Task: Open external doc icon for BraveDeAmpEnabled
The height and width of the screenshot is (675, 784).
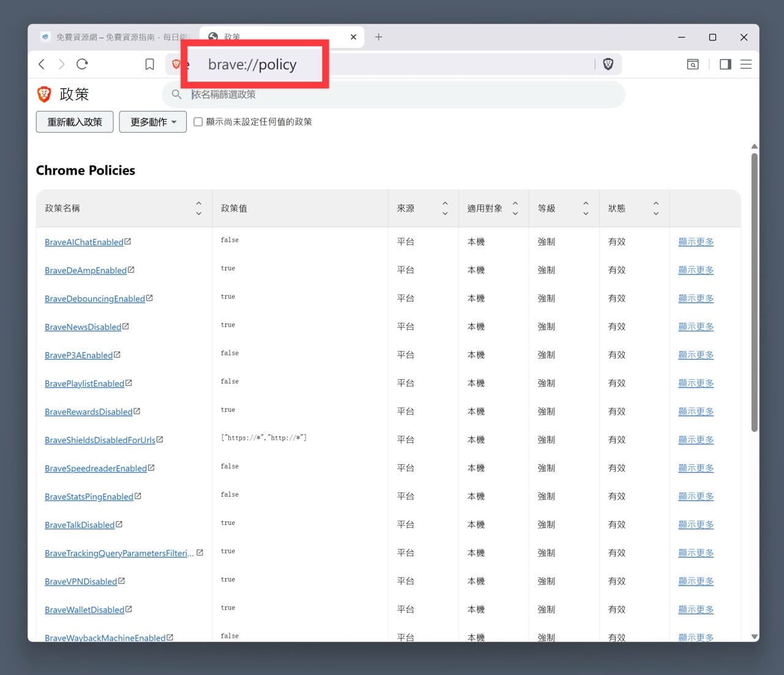Action: click(131, 270)
